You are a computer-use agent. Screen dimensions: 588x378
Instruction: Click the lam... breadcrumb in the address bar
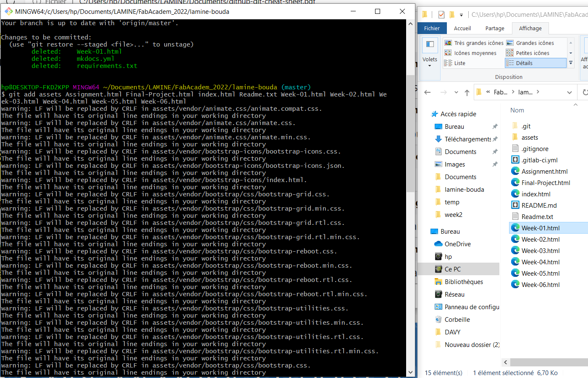pyautogui.click(x=525, y=92)
